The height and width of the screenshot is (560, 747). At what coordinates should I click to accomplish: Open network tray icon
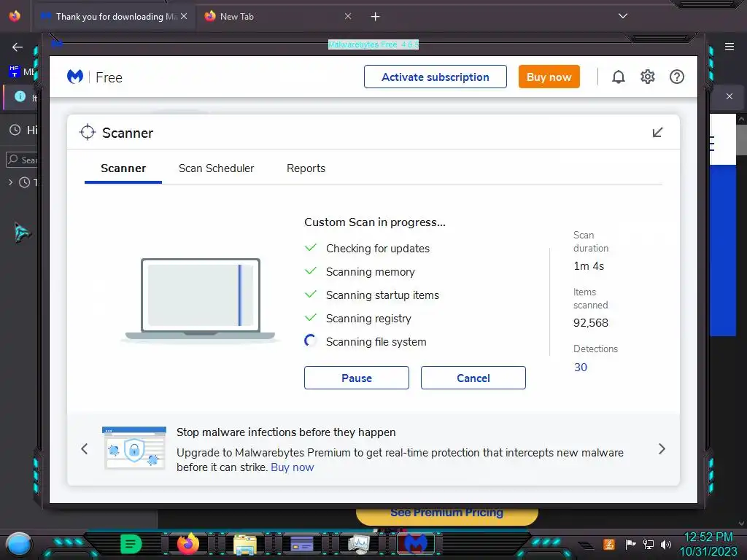pyautogui.click(x=649, y=544)
